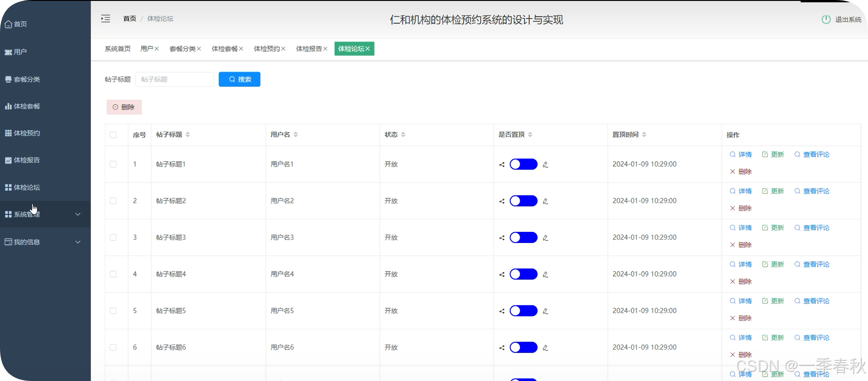Click the share icon in row 帖子标题1
This screenshot has height=381, width=868.
502,164
